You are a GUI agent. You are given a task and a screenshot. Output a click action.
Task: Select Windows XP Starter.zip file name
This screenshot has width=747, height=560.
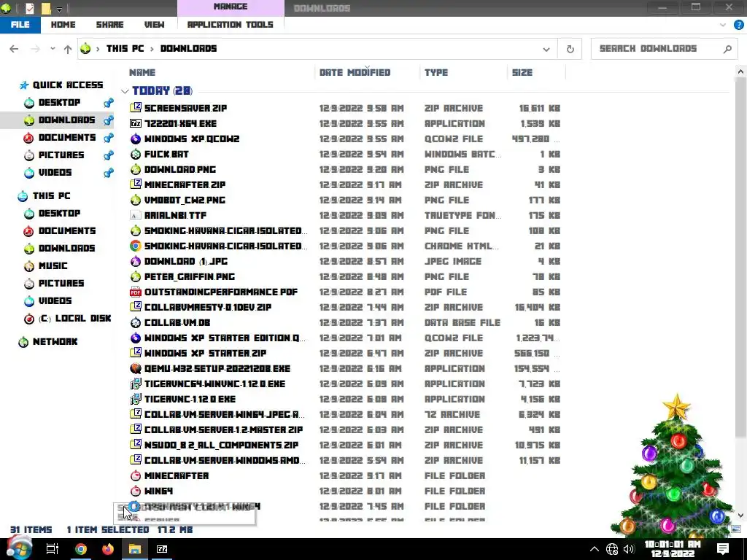click(x=205, y=353)
